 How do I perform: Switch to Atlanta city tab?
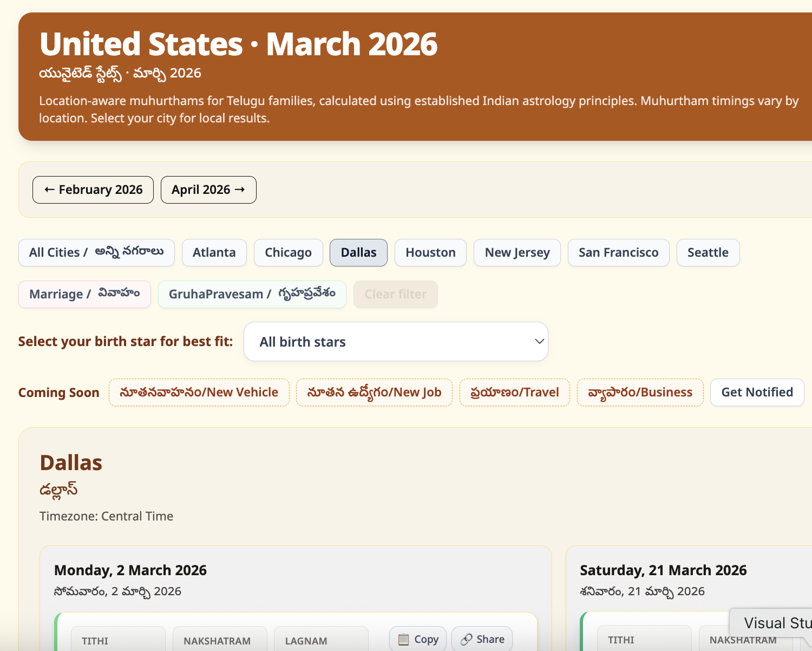[214, 253]
